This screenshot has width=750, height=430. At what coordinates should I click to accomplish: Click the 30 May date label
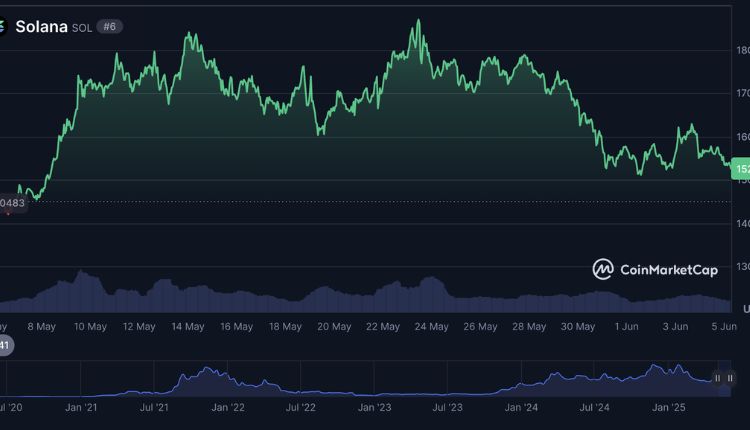click(x=578, y=327)
